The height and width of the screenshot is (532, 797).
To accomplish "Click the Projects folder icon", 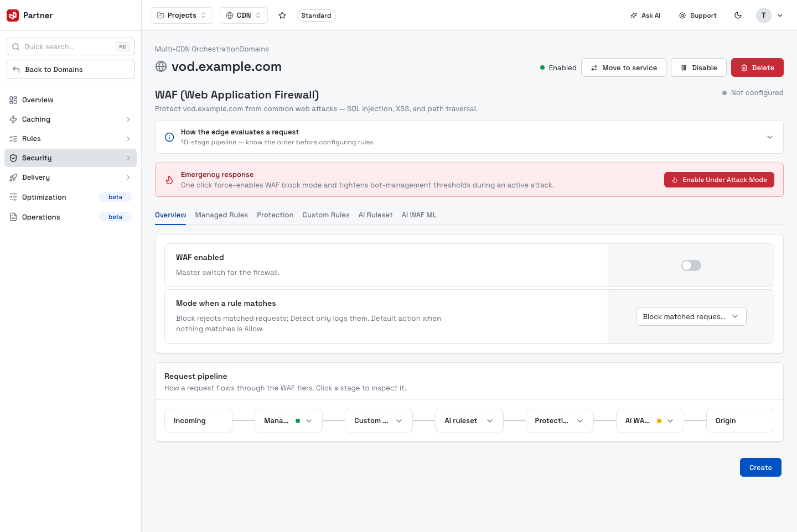I will click(x=161, y=15).
